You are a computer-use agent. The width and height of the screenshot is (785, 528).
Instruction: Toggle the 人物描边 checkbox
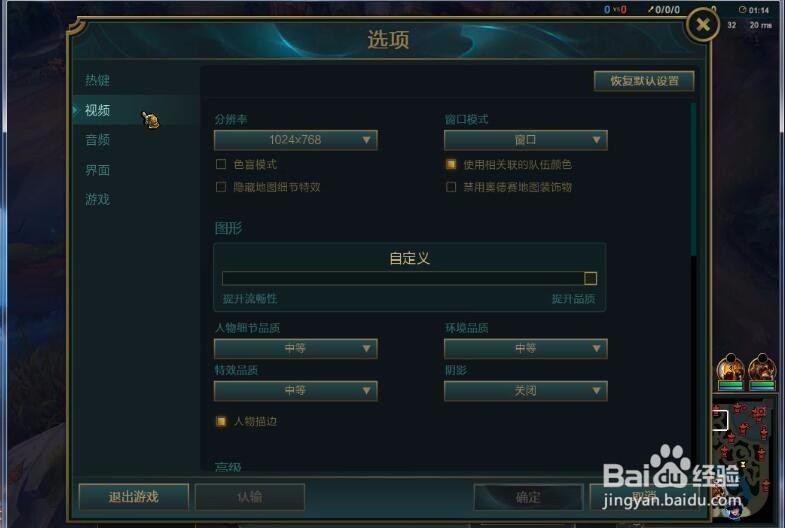pos(221,421)
